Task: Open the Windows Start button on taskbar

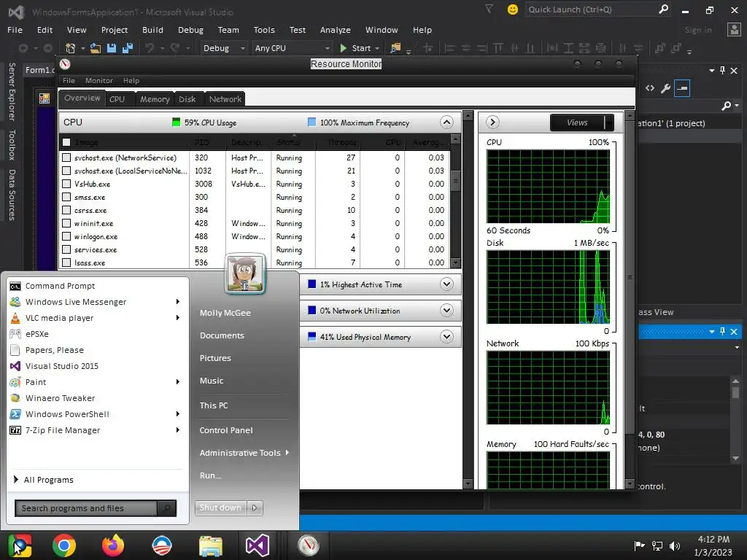Action: click(x=20, y=545)
